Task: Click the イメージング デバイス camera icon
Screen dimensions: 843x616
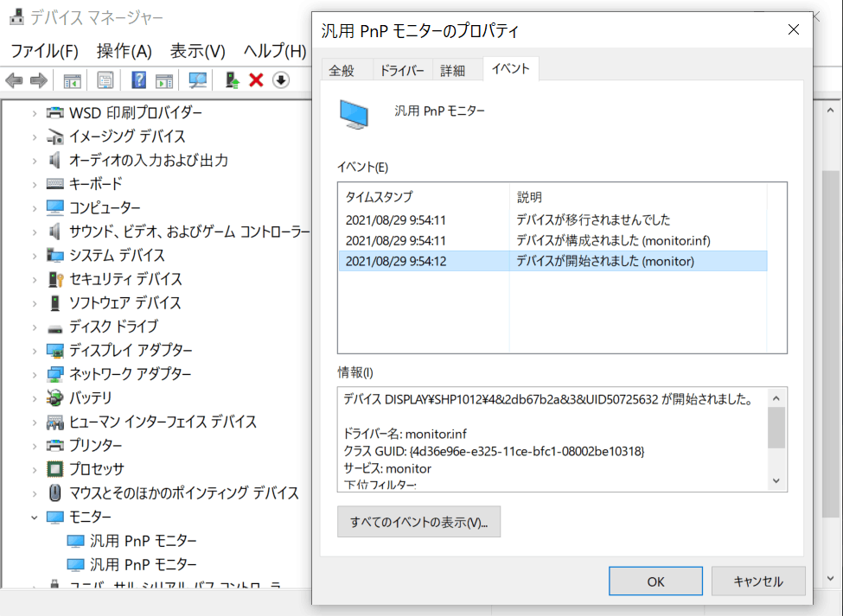Action: click(54, 137)
